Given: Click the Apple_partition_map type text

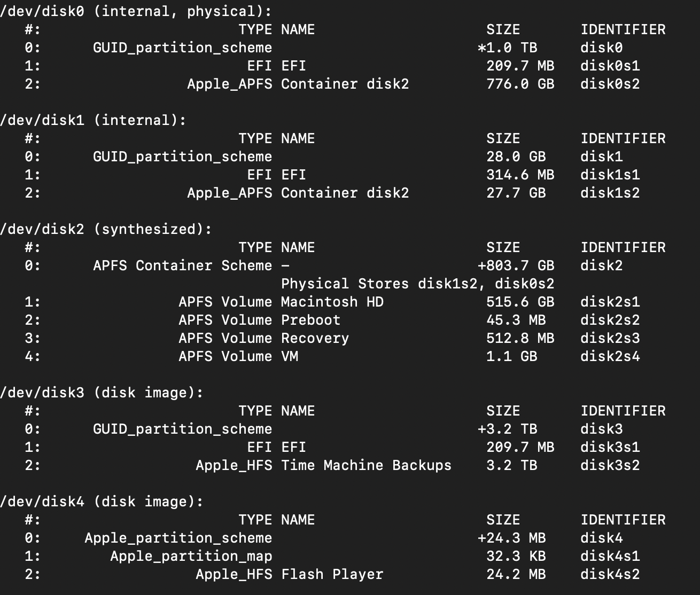Looking at the screenshot, I should point(191,556).
